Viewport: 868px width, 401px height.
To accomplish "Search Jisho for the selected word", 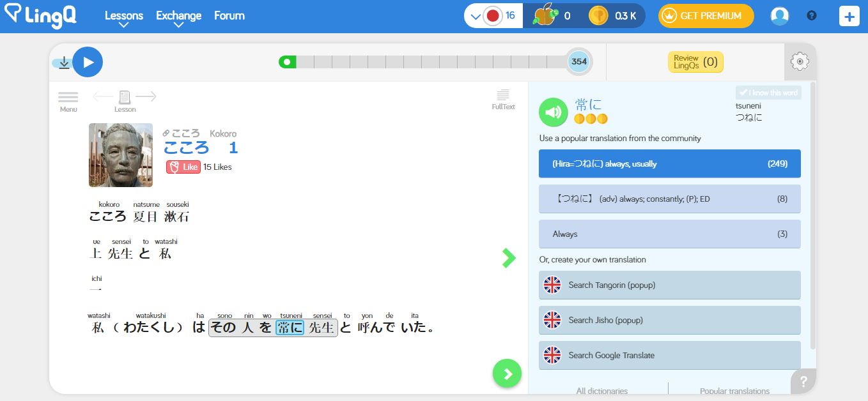I will (x=669, y=320).
